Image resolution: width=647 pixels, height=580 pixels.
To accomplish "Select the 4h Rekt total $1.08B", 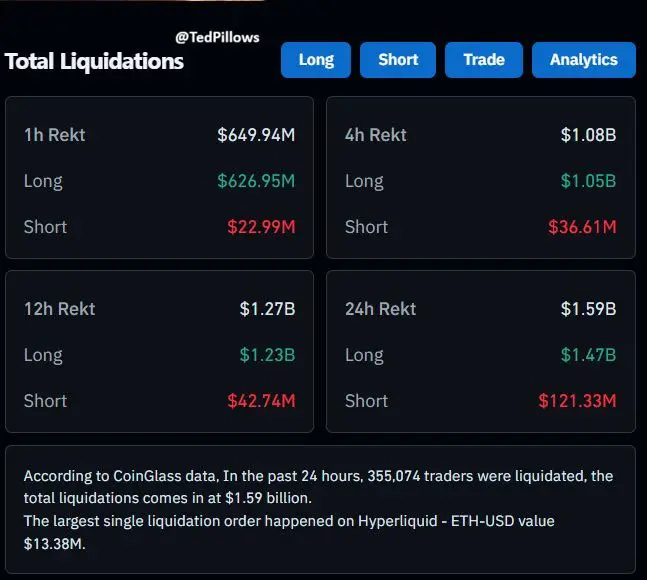I will click(588, 135).
